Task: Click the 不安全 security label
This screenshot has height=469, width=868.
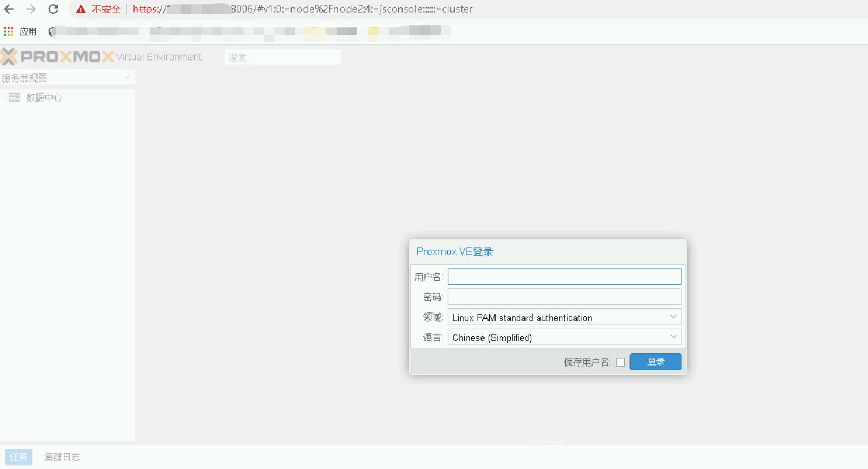Action: click(x=106, y=9)
